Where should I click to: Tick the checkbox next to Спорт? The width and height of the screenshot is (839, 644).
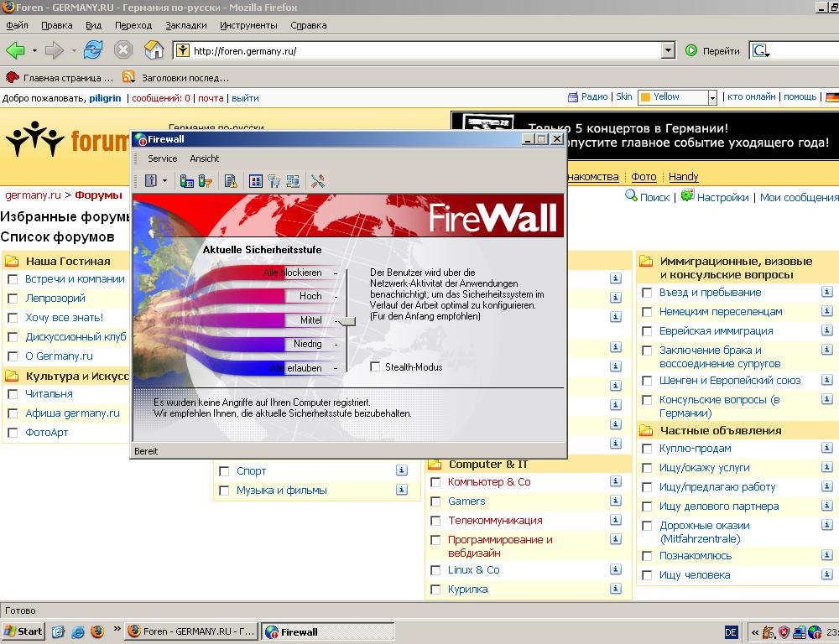pyautogui.click(x=224, y=471)
